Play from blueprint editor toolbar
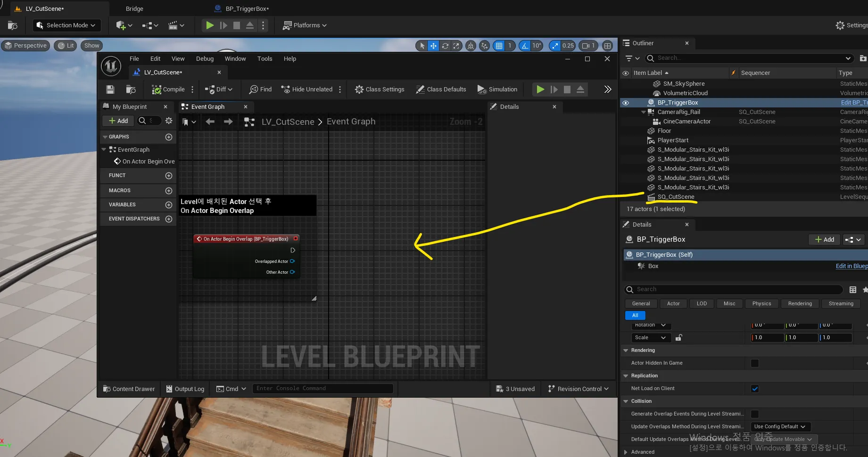 540,90
